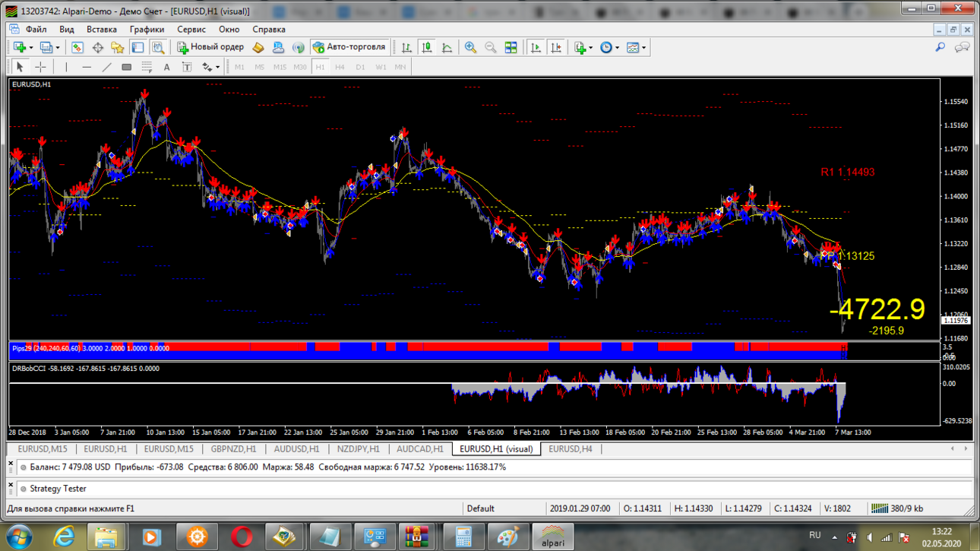Expand the indicators list dropdown arrow
Image resolution: width=980 pixels, height=551 pixels.
pos(590,47)
